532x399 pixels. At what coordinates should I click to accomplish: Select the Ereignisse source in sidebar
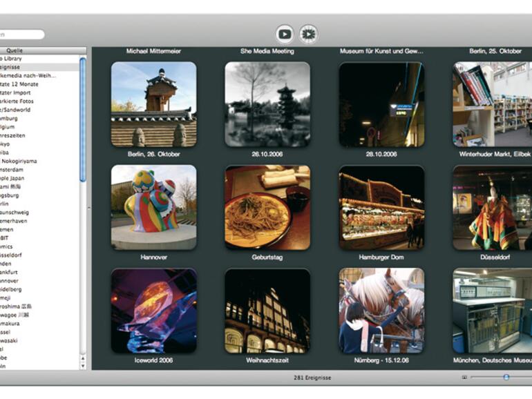click(21, 68)
